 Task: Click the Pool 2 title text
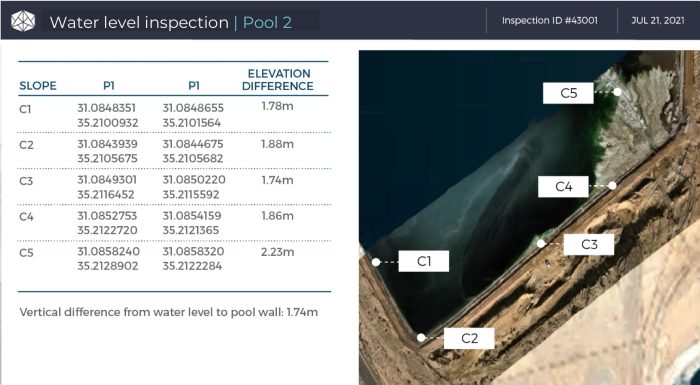click(267, 22)
